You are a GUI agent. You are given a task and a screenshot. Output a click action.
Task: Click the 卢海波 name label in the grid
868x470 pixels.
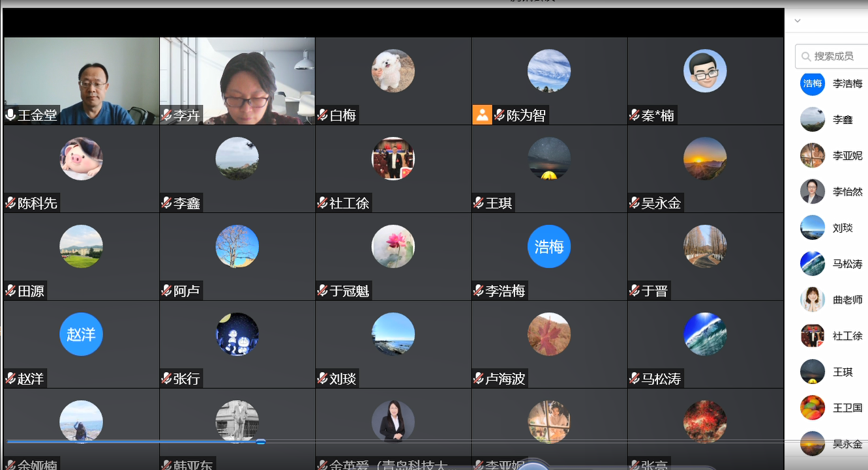pyautogui.click(x=505, y=379)
